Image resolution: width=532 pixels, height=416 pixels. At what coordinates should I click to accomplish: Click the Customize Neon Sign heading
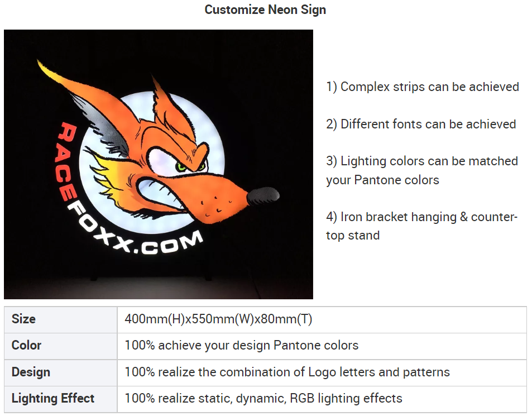click(x=265, y=9)
